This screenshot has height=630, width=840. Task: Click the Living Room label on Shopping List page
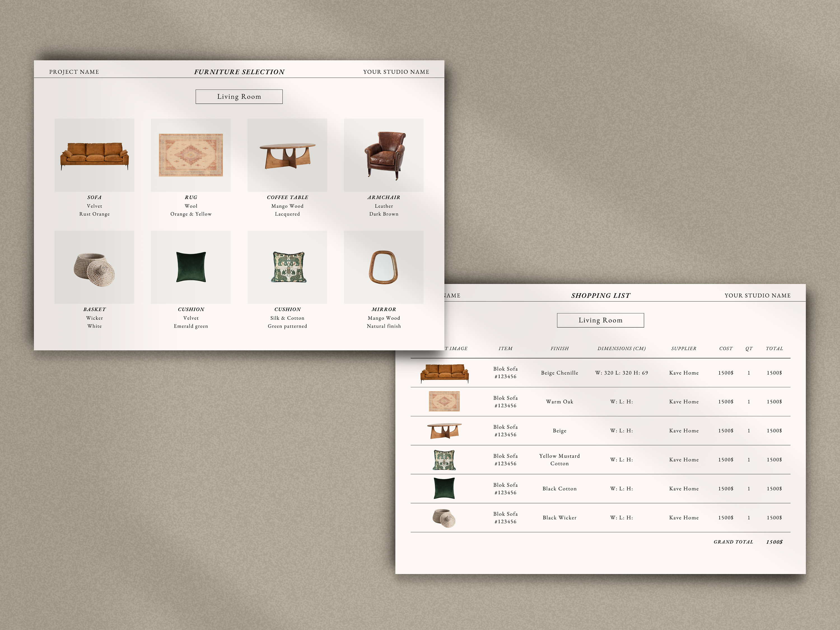click(x=600, y=320)
